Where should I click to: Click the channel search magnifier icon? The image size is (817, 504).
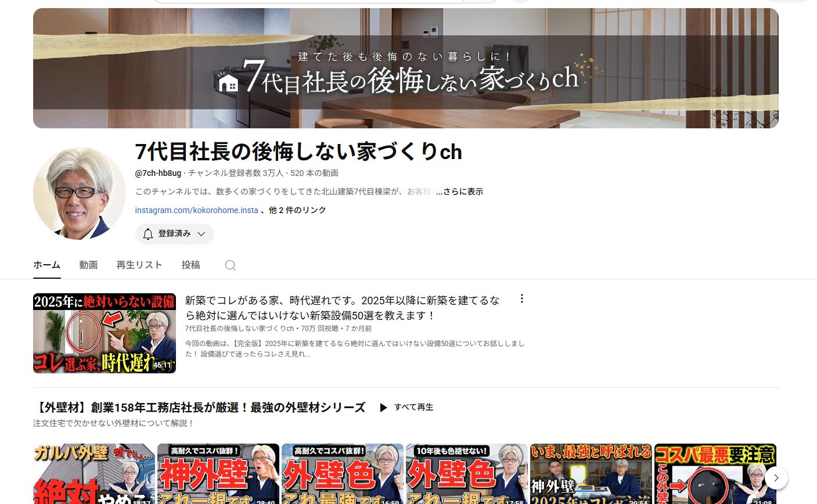pos(231,265)
